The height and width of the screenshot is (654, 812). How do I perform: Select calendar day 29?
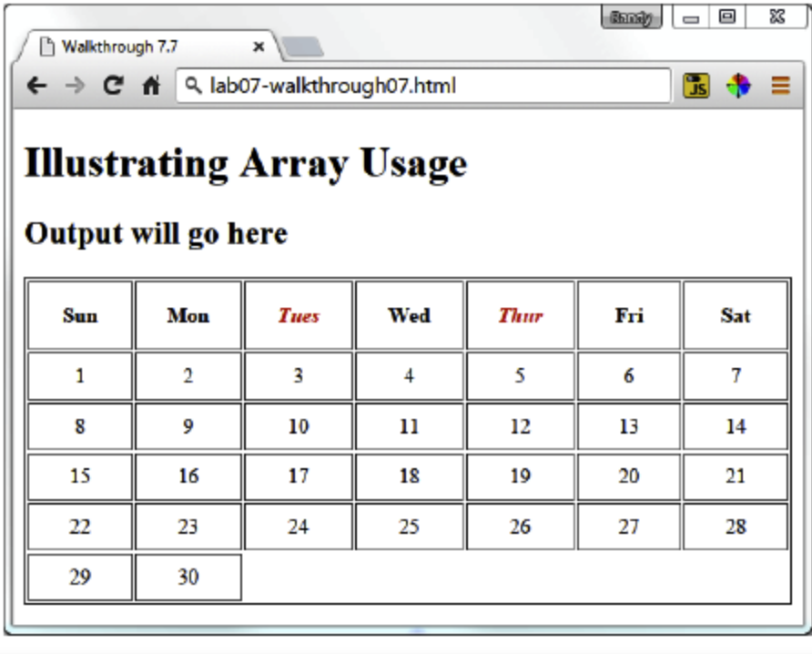pos(80,577)
